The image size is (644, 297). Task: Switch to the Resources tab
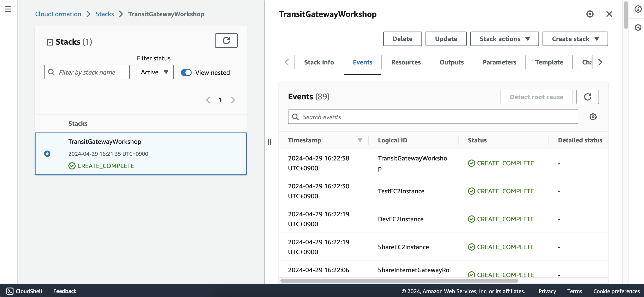point(406,62)
